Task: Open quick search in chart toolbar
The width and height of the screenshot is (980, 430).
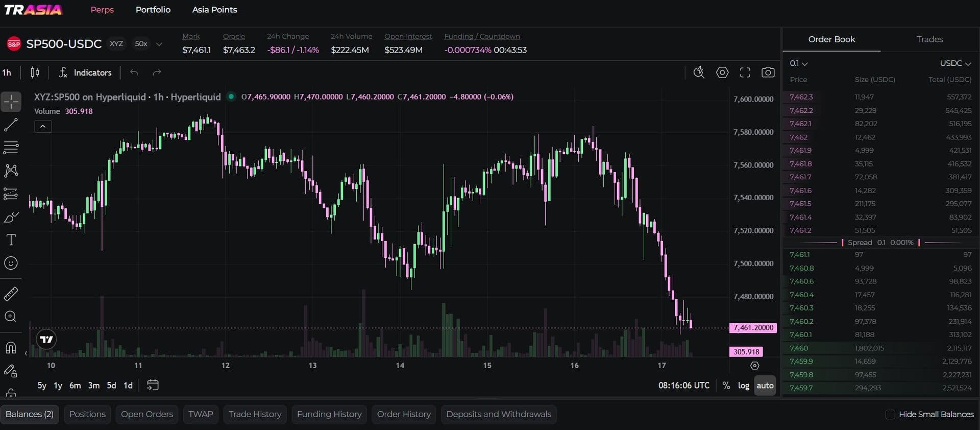Action: 699,73
